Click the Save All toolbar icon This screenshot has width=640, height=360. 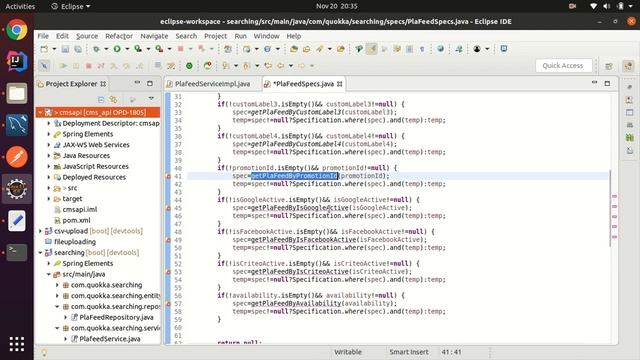pos(78,49)
